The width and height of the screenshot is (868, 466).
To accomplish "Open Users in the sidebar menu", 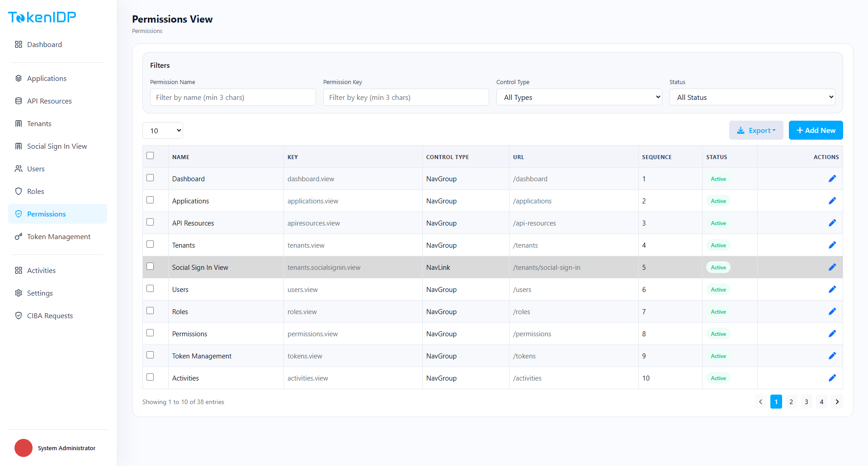I will (57, 169).
